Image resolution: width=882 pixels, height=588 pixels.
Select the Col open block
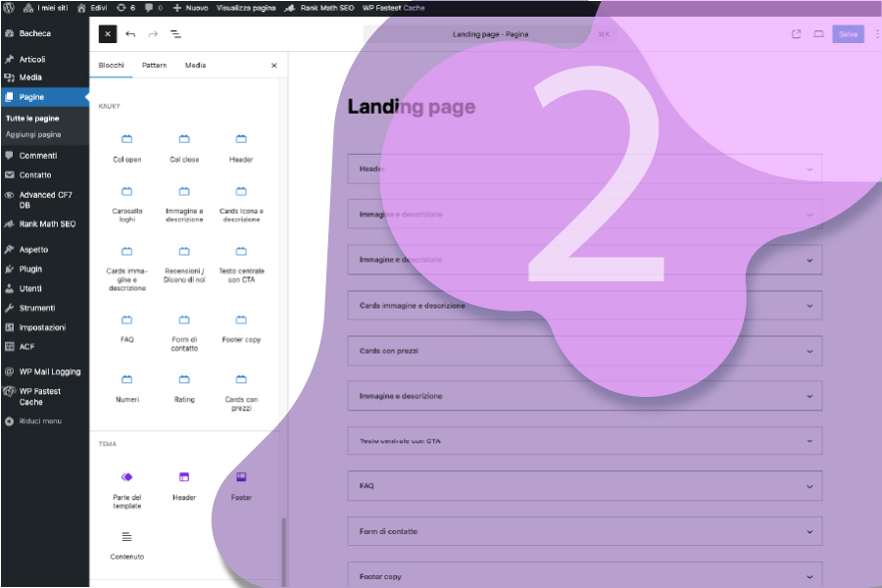(x=126, y=147)
